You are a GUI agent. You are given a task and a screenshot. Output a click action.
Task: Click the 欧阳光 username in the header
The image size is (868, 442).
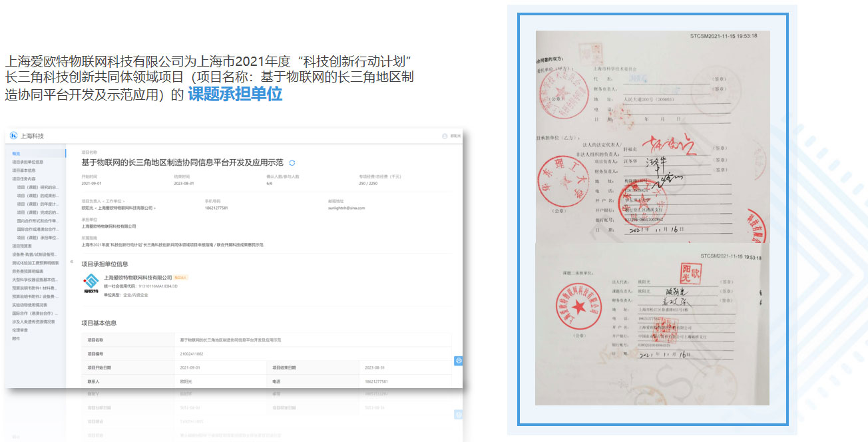455,136
